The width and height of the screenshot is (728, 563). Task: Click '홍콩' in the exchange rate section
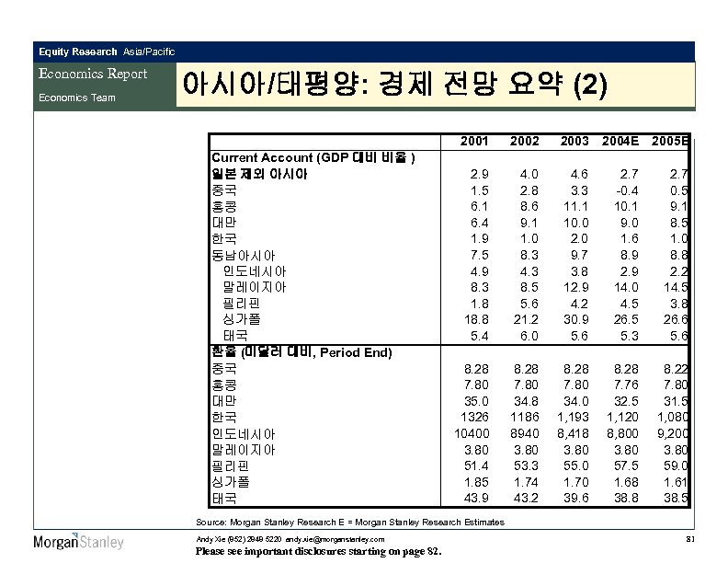point(224,385)
